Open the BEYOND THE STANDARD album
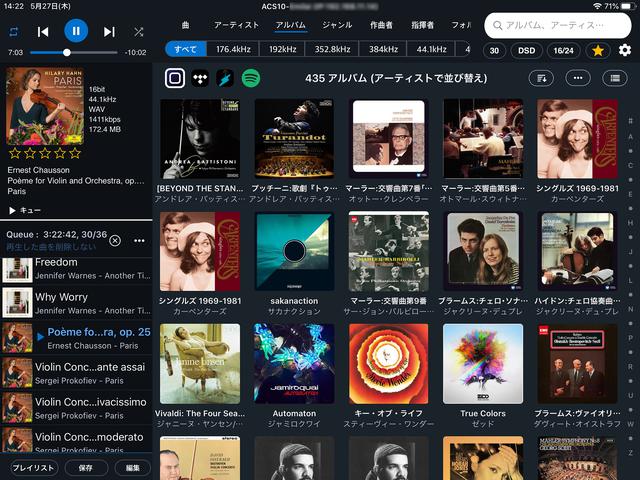 200,139
